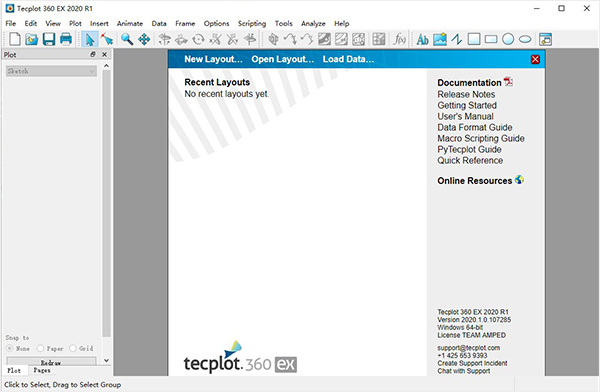600x392 pixels.
Task: Open the Animate menu
Action: coord(130,23)
